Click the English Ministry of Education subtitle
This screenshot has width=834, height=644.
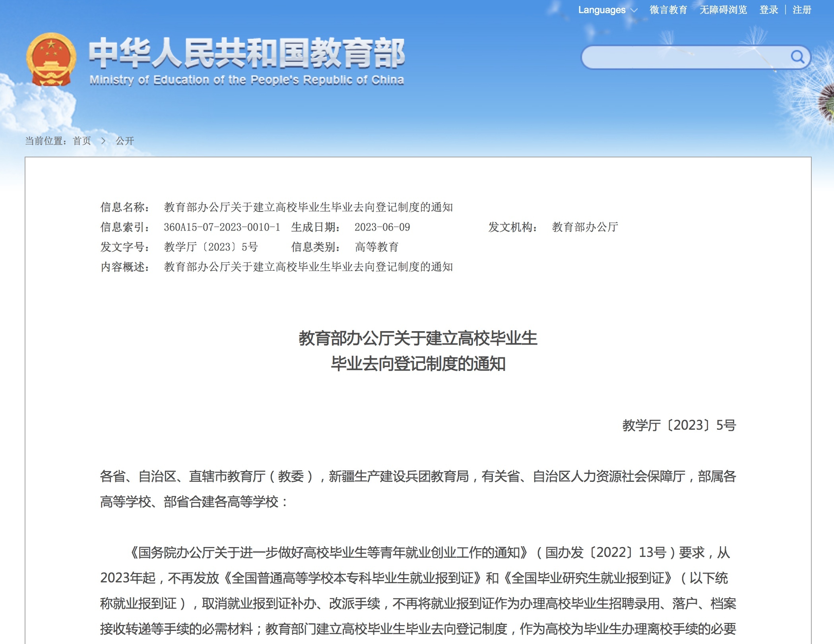pyautogui.click(x=246, y=80)
